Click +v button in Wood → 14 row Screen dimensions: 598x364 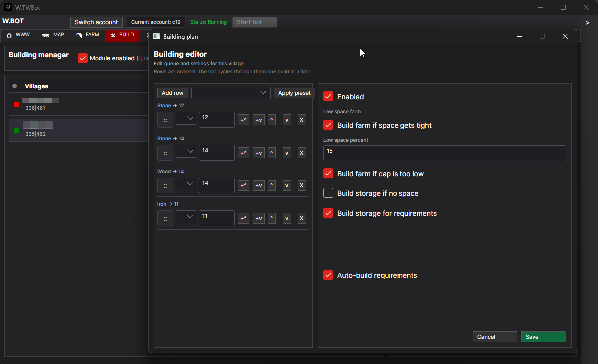coord(259,185)
